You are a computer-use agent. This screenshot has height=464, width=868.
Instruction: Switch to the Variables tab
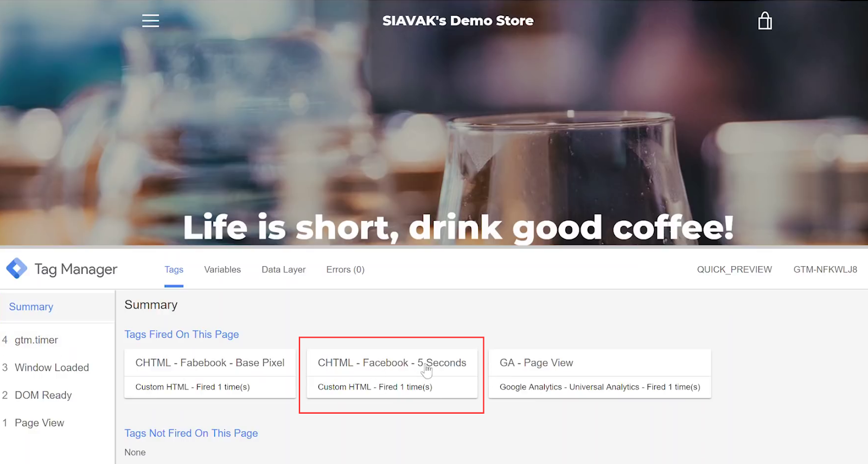[x=222, y=269]
